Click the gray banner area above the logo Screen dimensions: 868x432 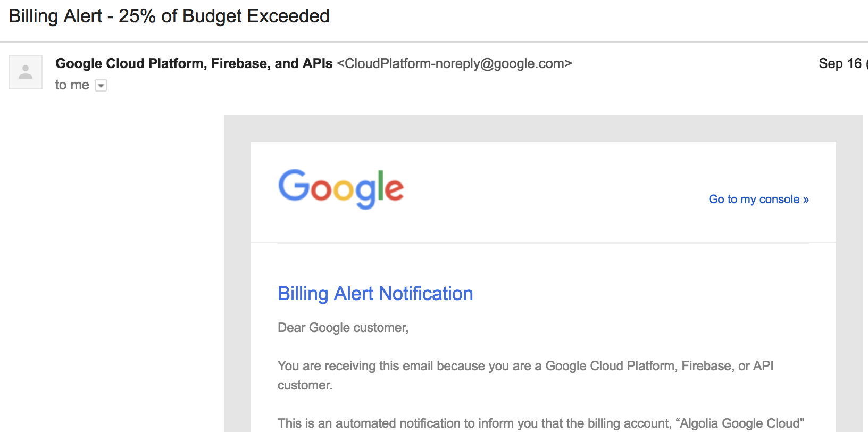click(544, 128)
